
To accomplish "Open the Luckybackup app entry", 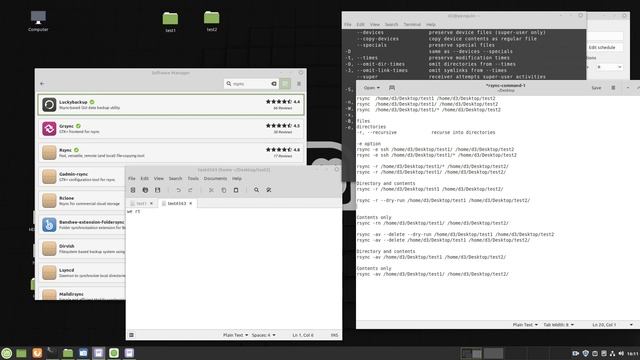I will click(171, 104).
